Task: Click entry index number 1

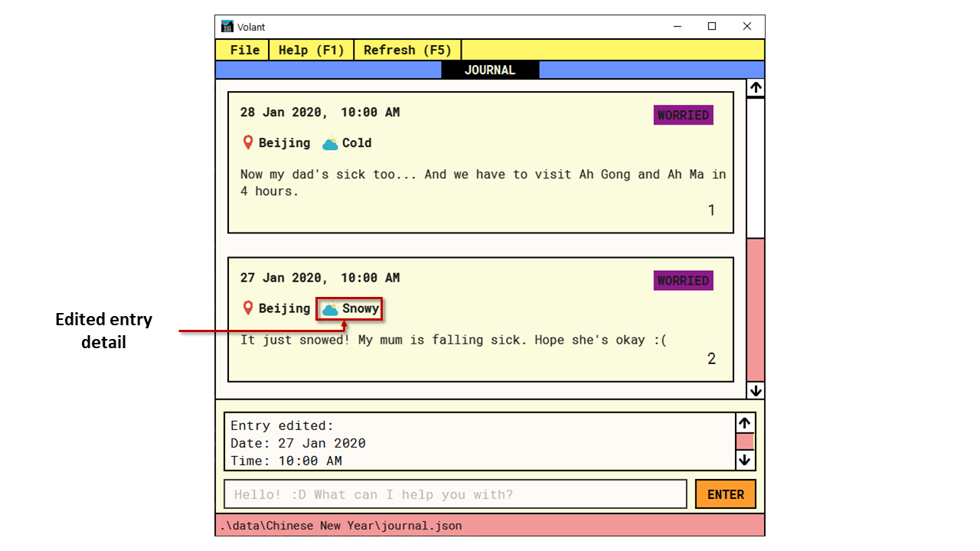Action: coord(711,210)
